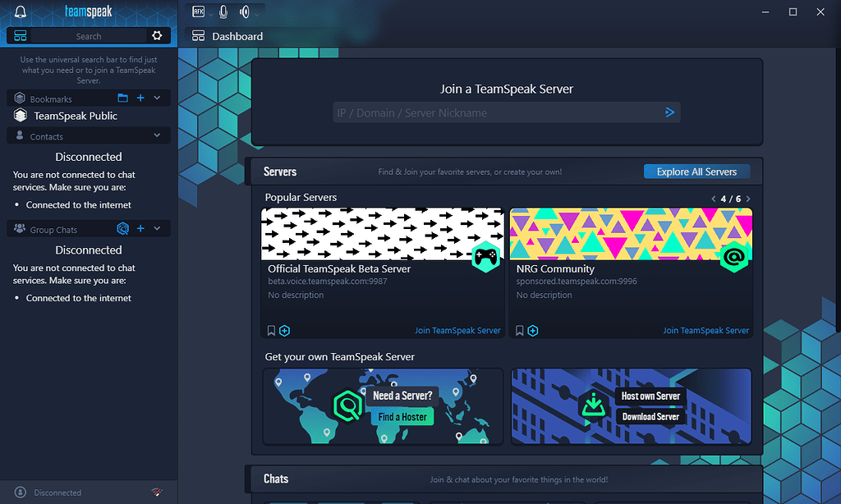
Task: Click Explore All Servers button
Action: (x=696, y=172)
